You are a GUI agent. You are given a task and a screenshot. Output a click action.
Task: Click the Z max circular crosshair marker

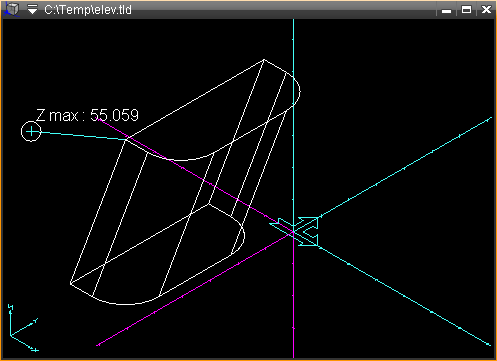[31, 132]
